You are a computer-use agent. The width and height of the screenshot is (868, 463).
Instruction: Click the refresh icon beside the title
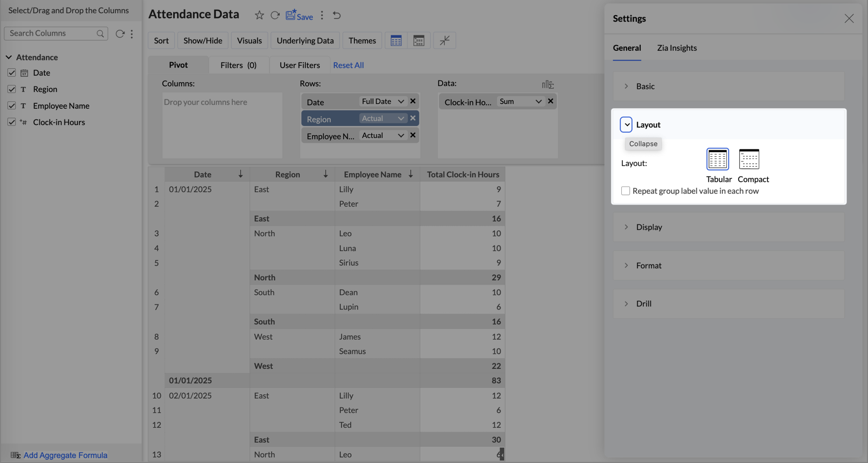click(x=275, y=15)
